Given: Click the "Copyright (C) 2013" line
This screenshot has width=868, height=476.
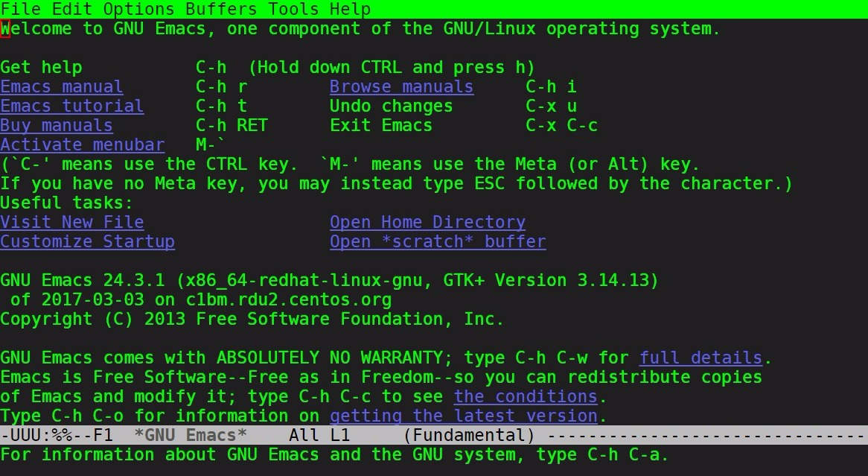Looking at the screenshot, I should 252,319.
